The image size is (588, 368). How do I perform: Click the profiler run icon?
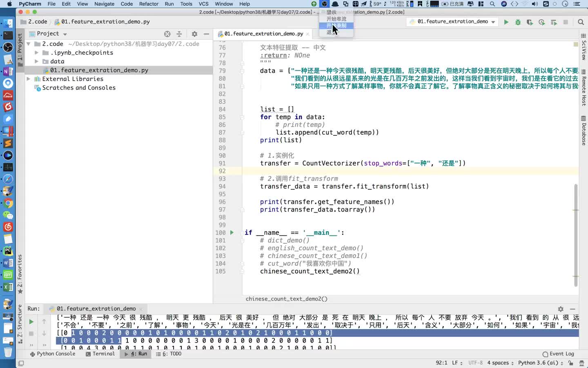point(541,22)
